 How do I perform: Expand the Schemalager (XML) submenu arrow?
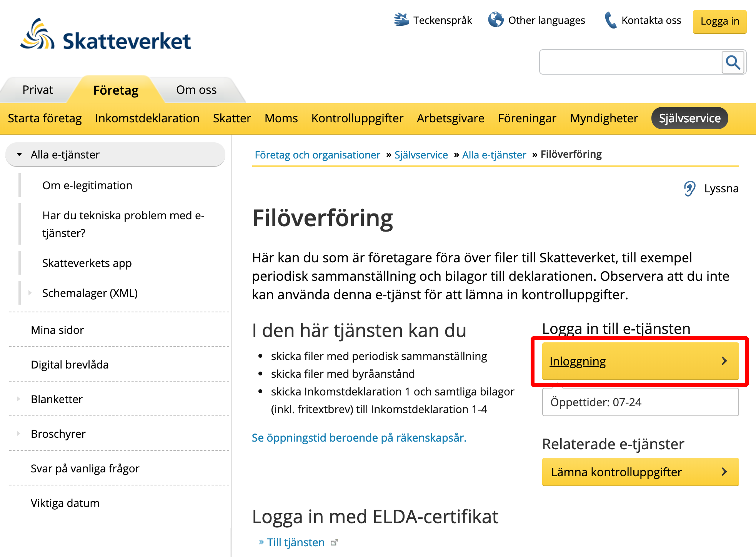30,293
